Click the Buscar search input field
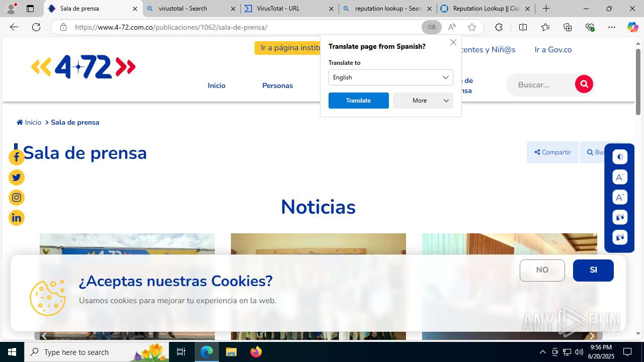 [x=541, y=84]
